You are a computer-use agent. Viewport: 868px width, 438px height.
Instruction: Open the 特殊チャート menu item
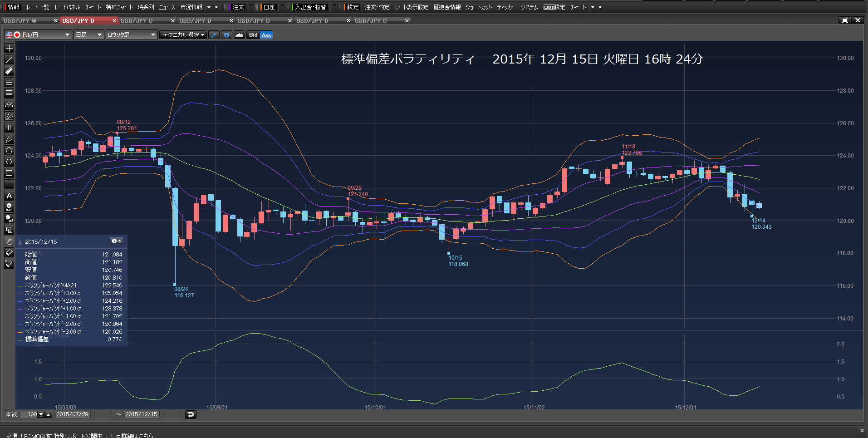[x=119, y=7]
